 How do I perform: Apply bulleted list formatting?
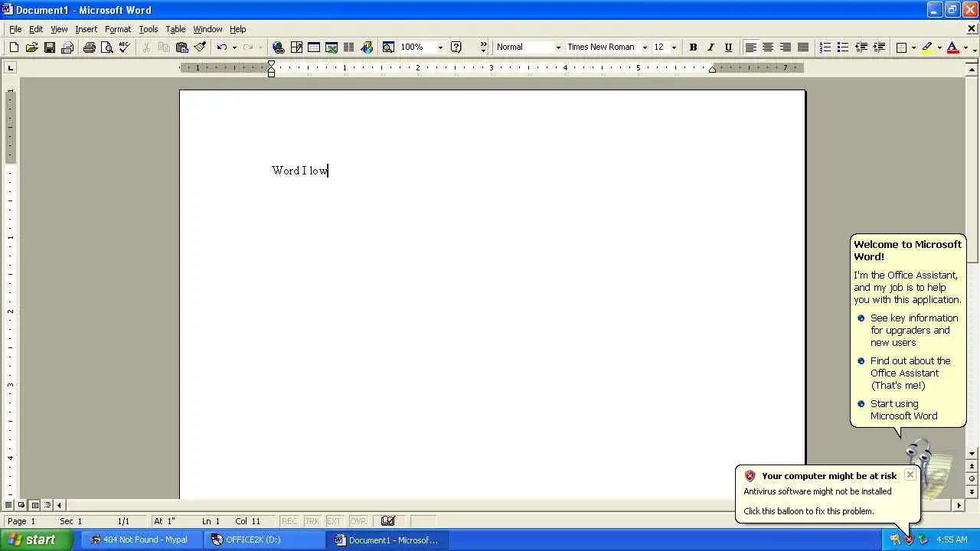pyautogui.click(x=842, y=47)
